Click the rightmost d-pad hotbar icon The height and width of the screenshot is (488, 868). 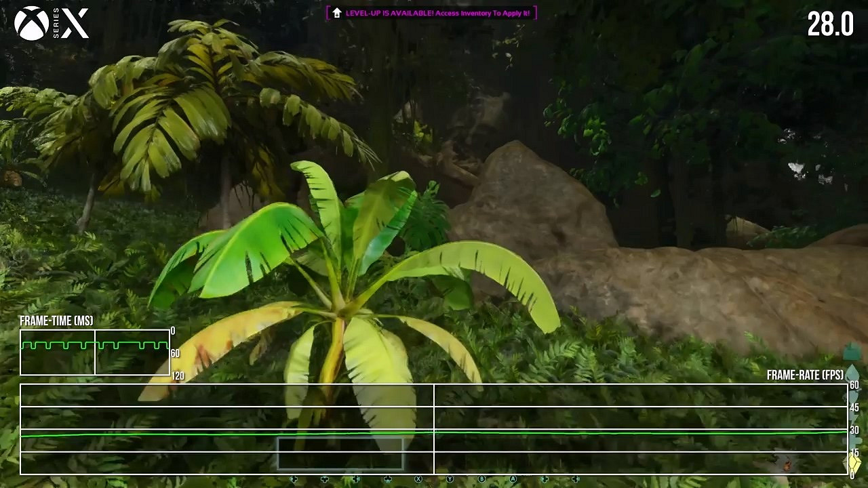(x=576, y=479)
